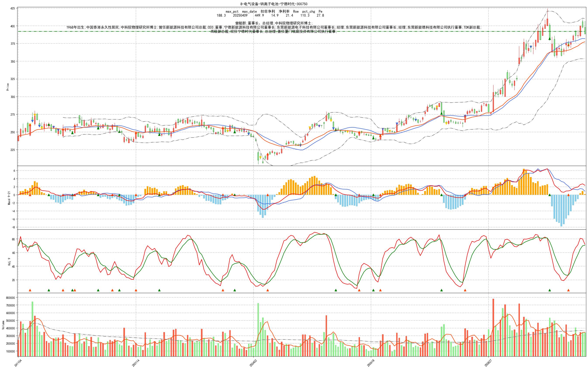Select the max_date value 20250409
The image size is (588, 369).
[240, 15]
